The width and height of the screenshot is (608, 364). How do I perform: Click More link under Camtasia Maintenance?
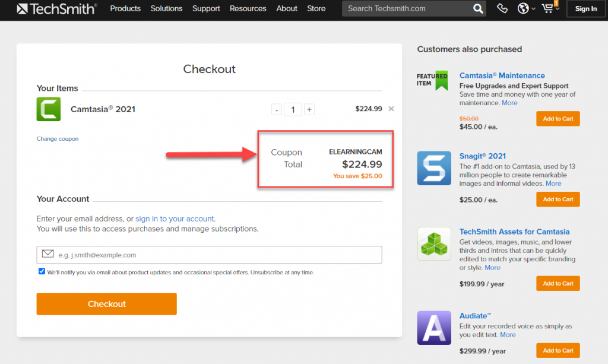(509, 103)
